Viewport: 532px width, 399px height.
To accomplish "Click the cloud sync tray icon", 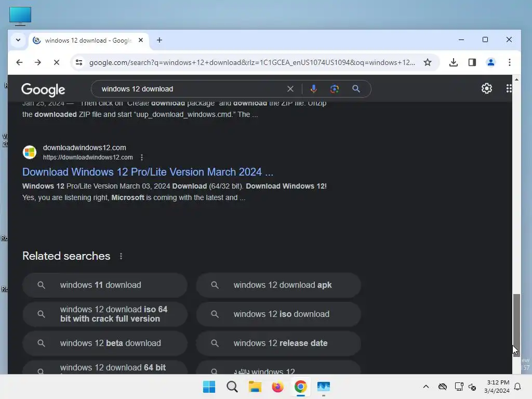I will click(x=443, y=387).
